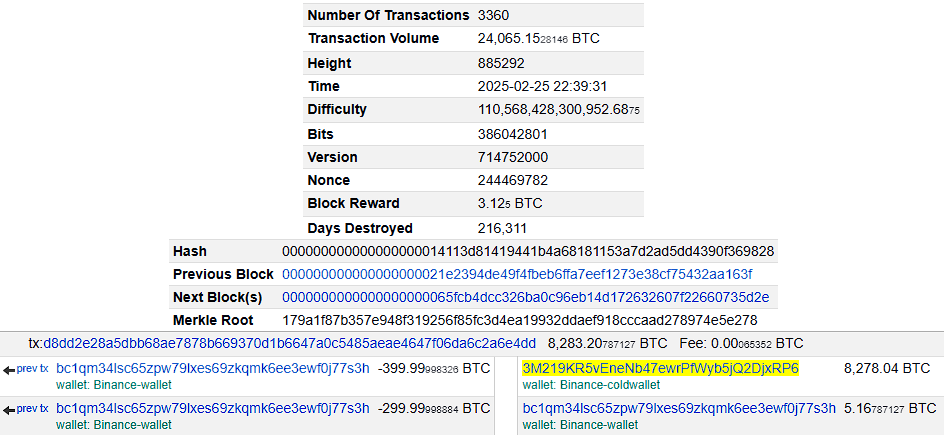Click the block Hash value text
This screenshot has height=437, width=944.
(x=528, y=251)
